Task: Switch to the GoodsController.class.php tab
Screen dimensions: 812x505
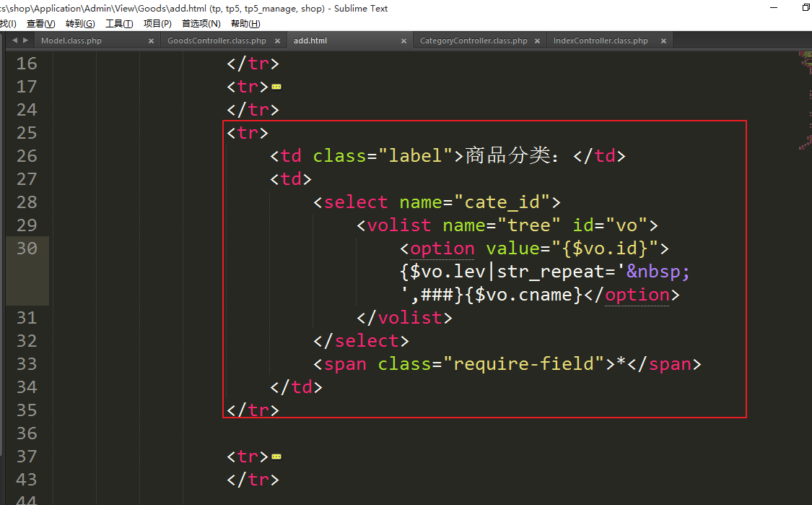Action: tap(217, 41)
